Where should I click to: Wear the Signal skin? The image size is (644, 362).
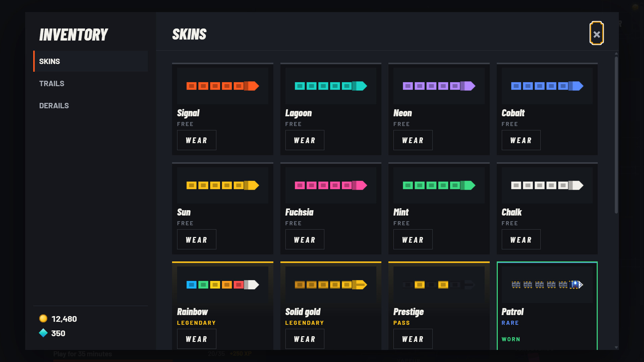pyautogui.click(x=197, y=140)
